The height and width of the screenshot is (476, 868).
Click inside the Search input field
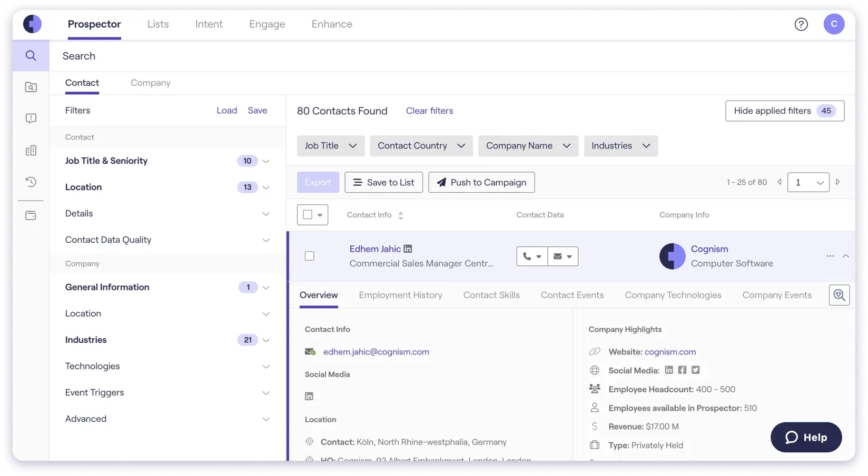[x=211, y=56]
